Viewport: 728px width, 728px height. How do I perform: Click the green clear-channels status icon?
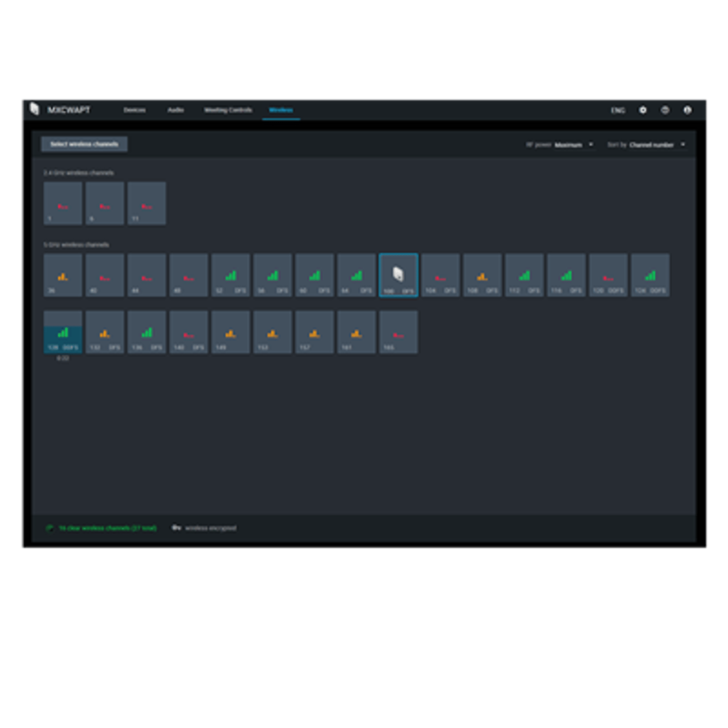[50, 528]
